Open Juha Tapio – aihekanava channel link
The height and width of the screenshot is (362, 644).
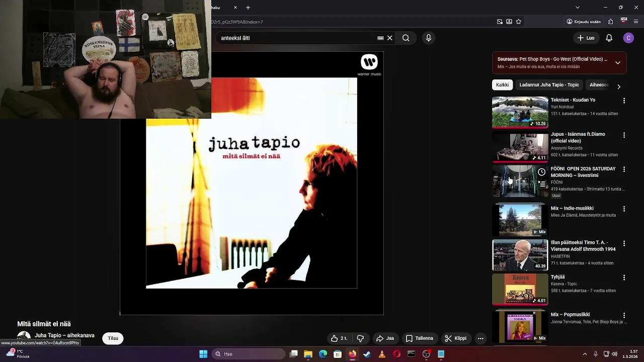click(64, 335)
